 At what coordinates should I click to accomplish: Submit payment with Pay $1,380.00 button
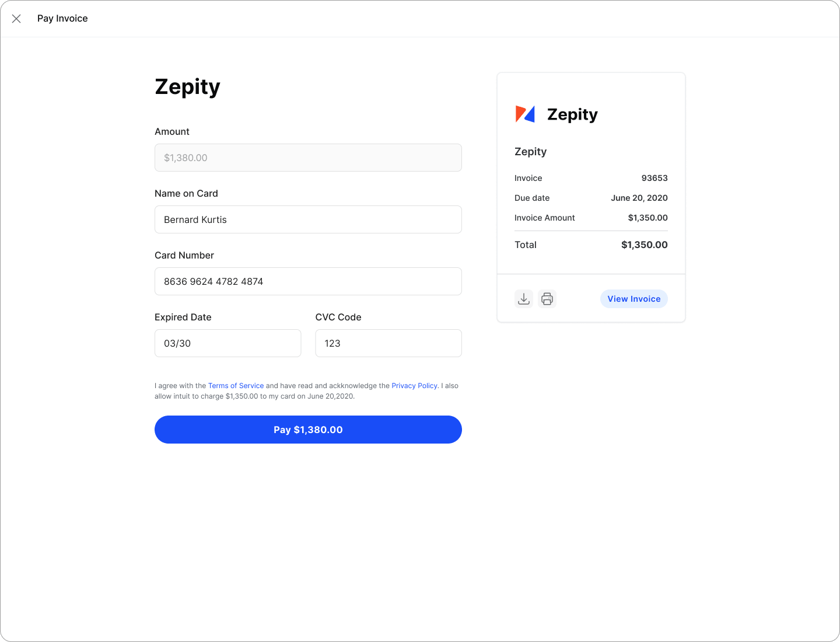pyautogui.click(x=308, y=430)
